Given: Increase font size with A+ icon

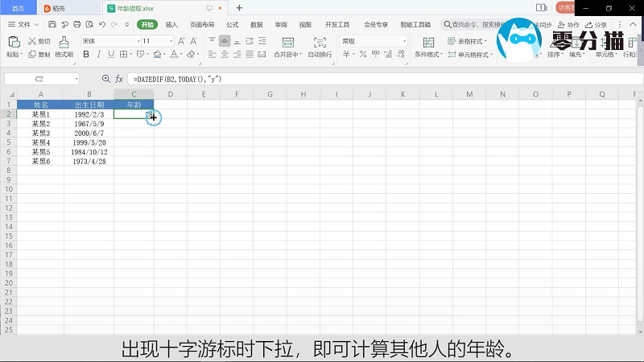Looking at the screenshot, I should pos(181,41).
